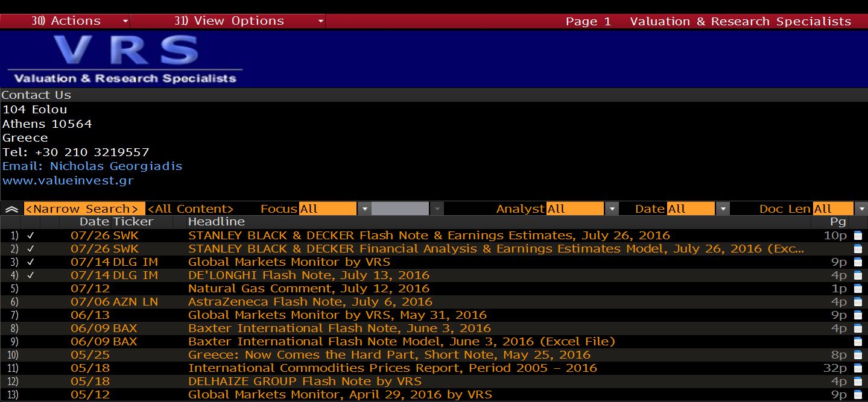Open document icon for Baxter International Flash Note
Viewport: 868px width, 402px height.
[858, 328]
